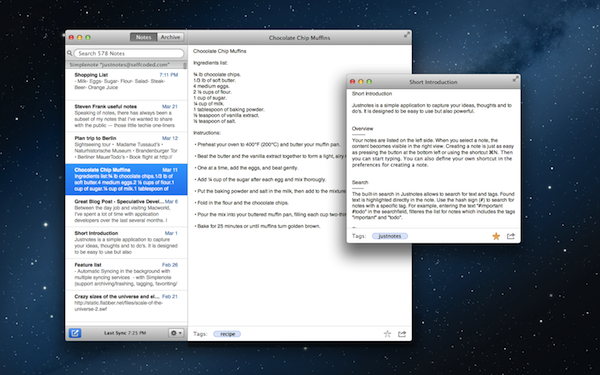Click the note list scrollbar
This screenshot has height=375, width=600.
click(x=185, y=66)
